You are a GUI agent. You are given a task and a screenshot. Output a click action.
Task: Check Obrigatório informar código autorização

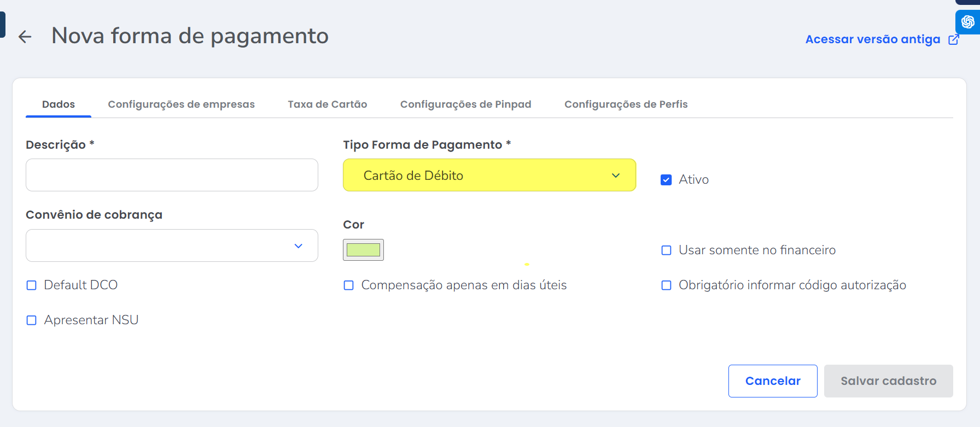click(x=666, y=285)
